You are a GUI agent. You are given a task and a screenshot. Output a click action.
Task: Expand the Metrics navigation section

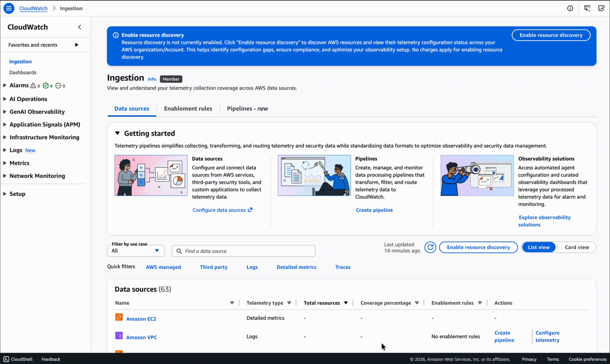pyautogui.click(x=5, y=163)
